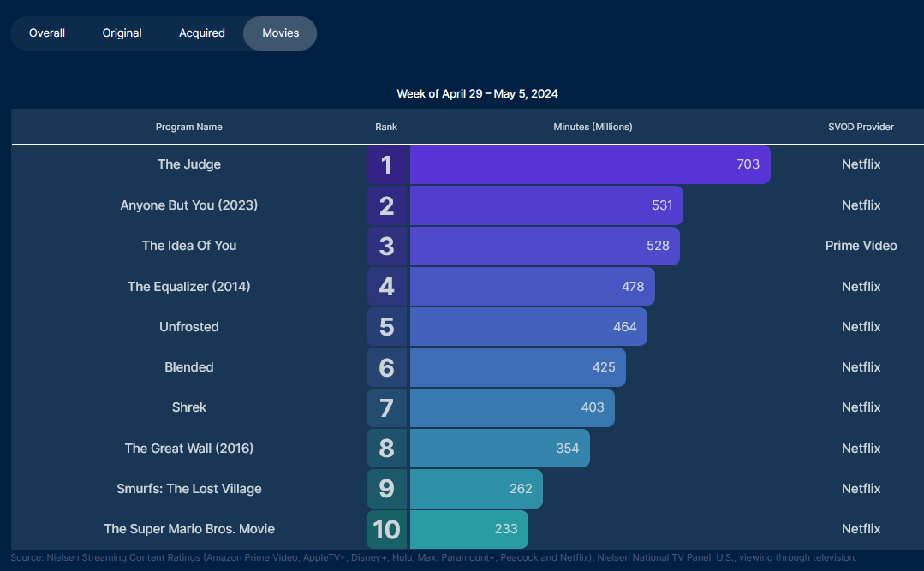
Task: Select the rank 8 number badge
Action: coord(387,449)
